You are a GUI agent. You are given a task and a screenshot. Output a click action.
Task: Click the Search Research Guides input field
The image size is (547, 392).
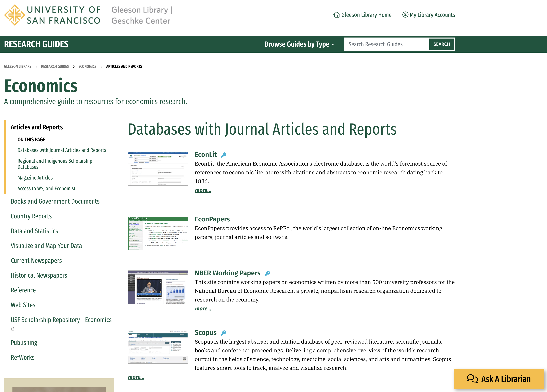(387, 44)
